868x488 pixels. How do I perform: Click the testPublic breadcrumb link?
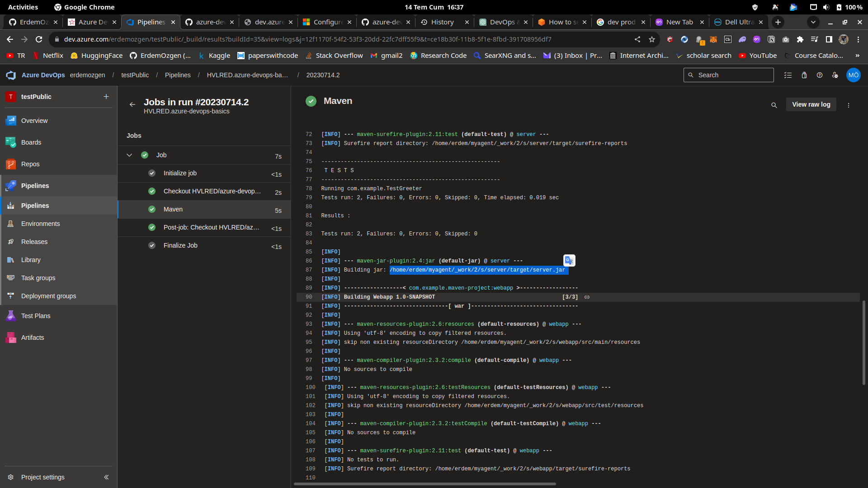click(x=135, y=75)
